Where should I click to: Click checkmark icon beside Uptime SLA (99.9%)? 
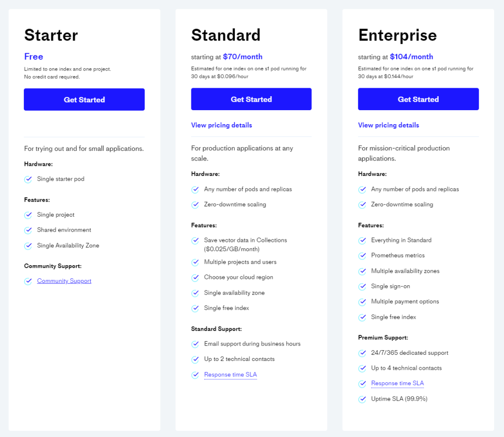click(362, 399)
